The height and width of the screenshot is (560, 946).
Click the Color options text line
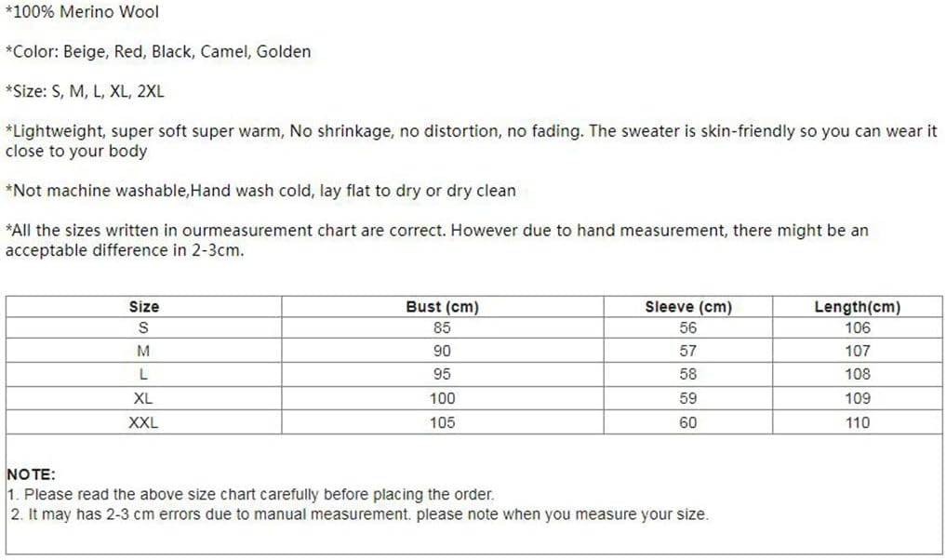pyautogui.click(x=158, y=51)
